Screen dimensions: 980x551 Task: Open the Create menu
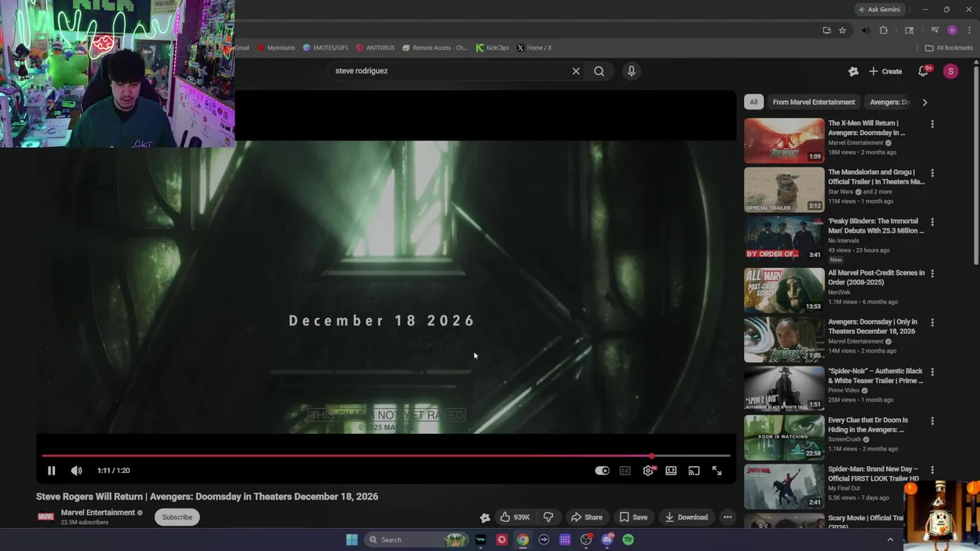pyautogui.click(x=885, y=71)
